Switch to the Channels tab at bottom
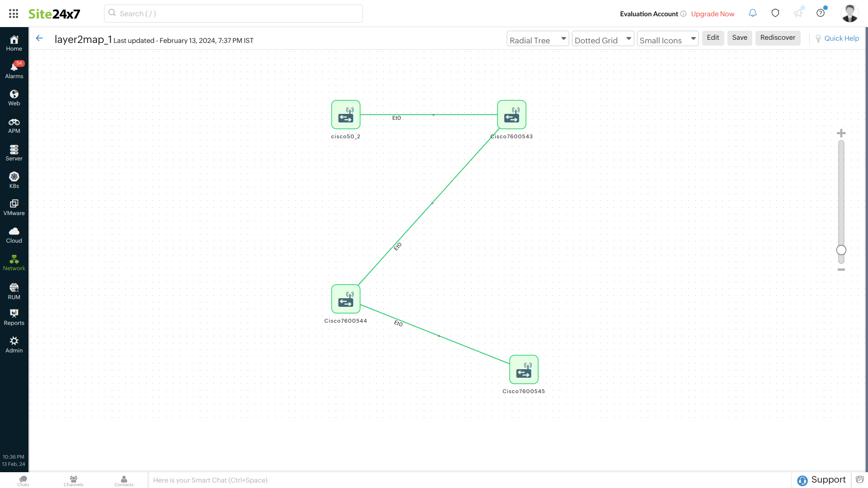Viewport: 868px width, 488px height. tap(74, 481)
